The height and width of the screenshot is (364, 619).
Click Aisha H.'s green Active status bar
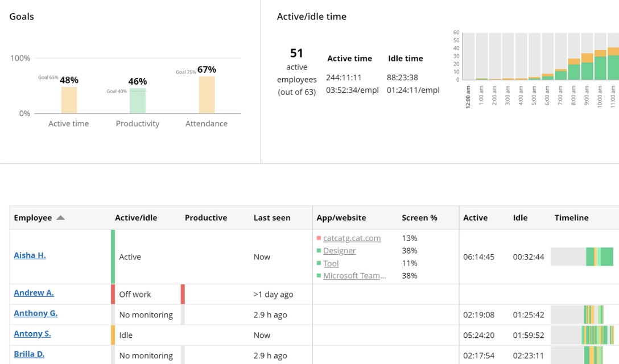(113, 257)
